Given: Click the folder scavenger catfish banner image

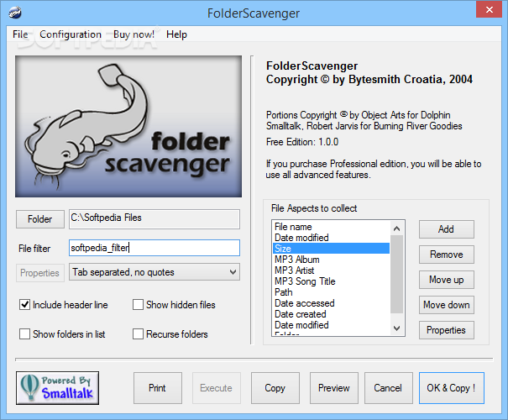Looking at the screenshot, I should 128,126.
